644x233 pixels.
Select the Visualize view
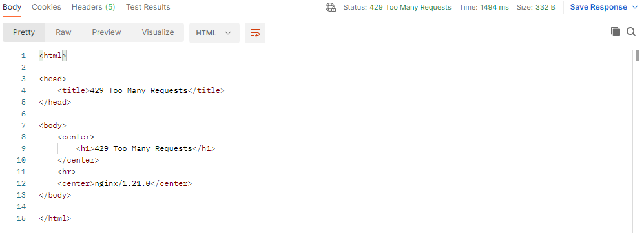tap(158, 32)
